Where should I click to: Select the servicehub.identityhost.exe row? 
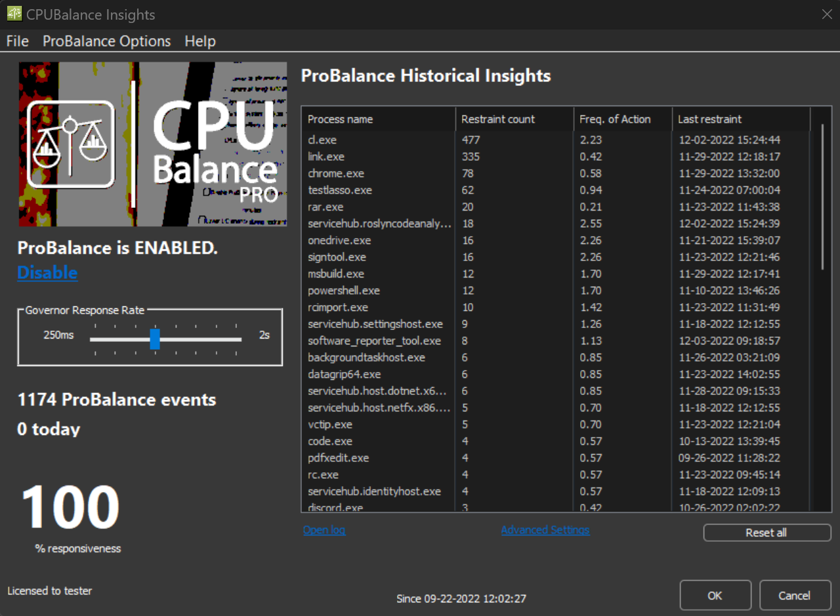556,491
